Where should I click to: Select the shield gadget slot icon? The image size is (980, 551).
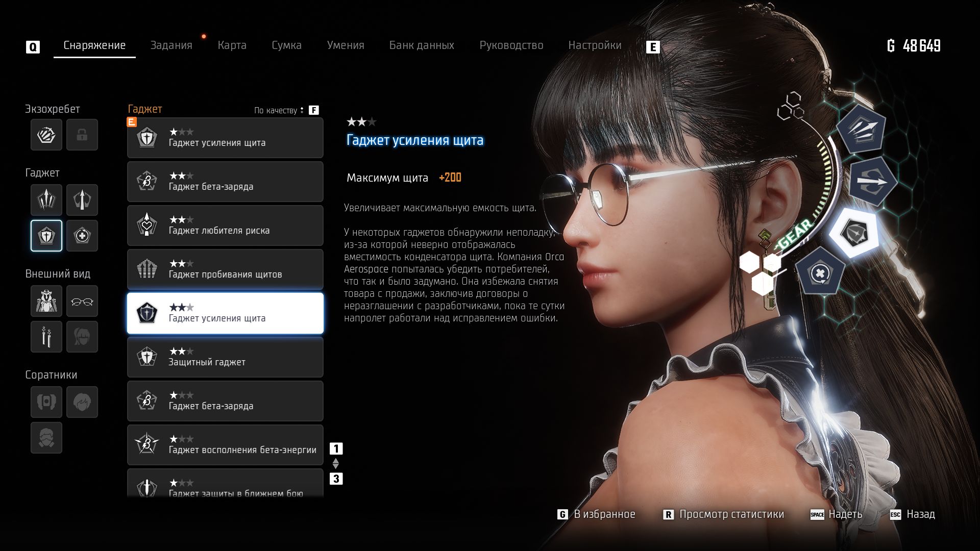tap(46, 236)
